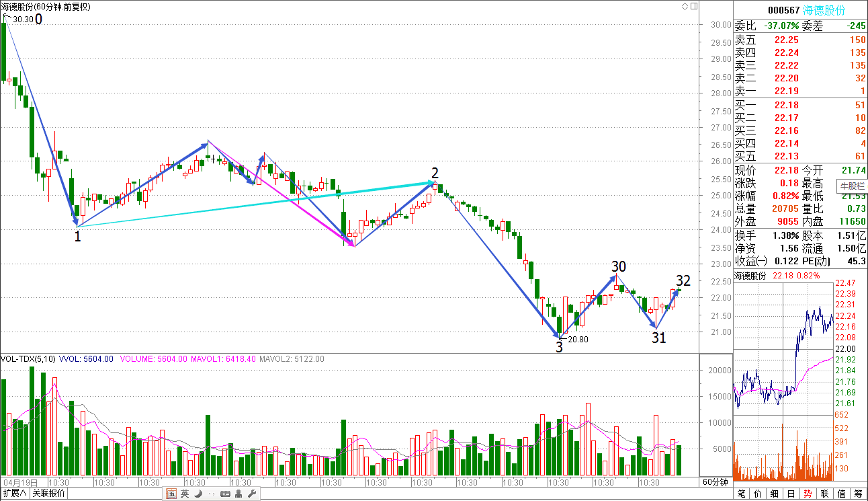Click 净资 value 1.56
868x501 pixels.
tap(789, 248)
